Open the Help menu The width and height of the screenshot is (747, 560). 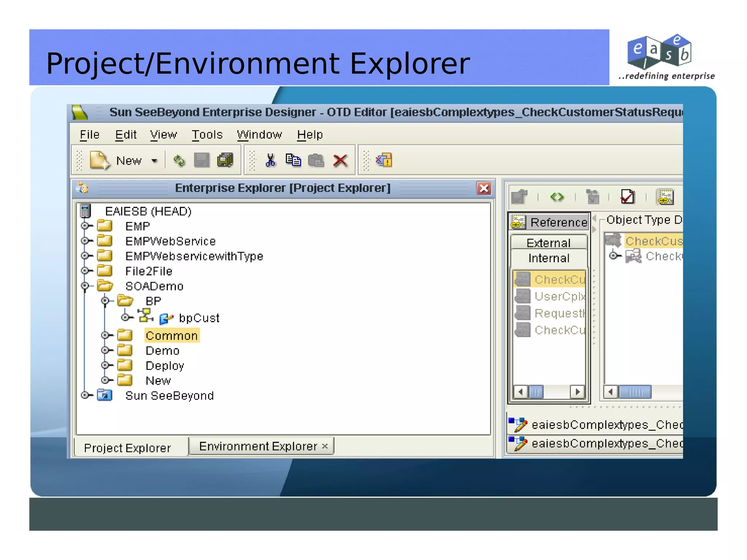310,135
